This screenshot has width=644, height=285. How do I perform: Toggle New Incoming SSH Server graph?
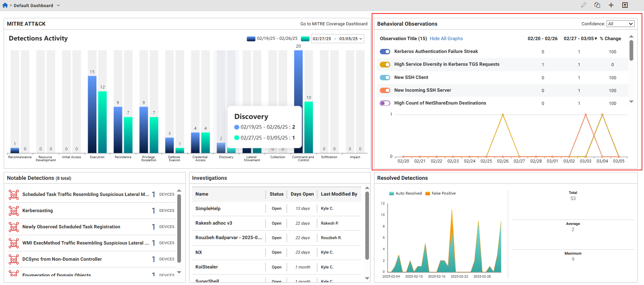click(385, 90)
